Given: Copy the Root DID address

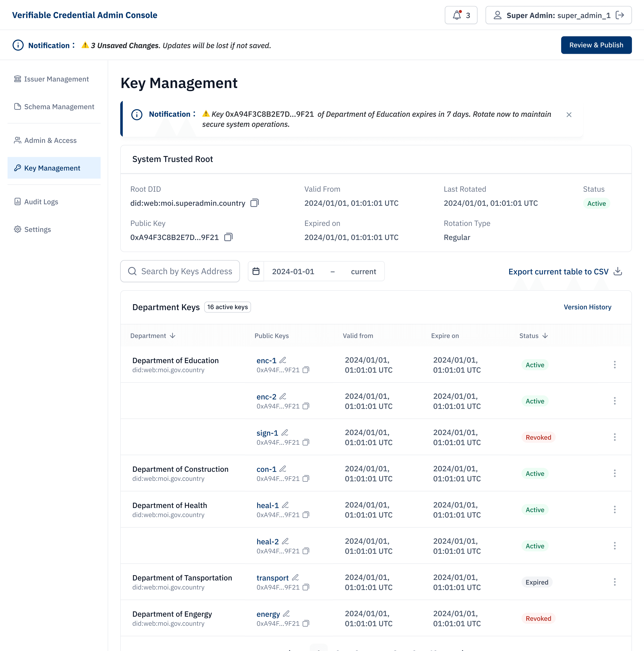Looking at the screenshot, I should 254,203.
